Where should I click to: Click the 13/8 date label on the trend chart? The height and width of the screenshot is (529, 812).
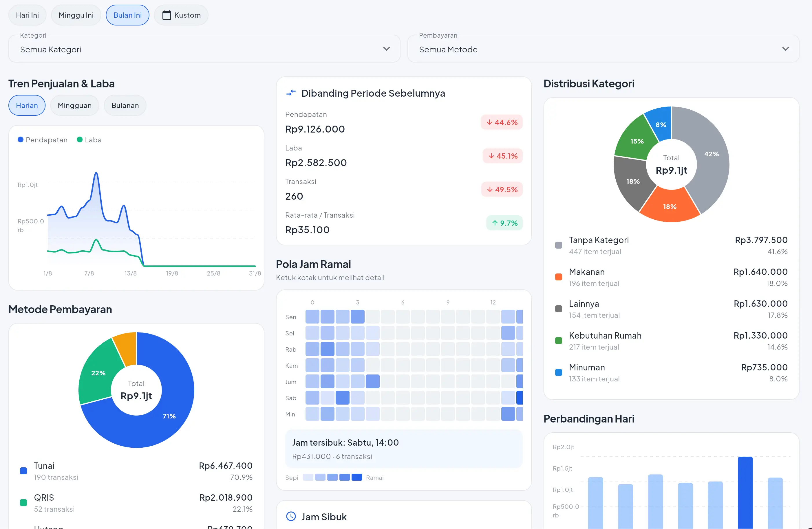130,273
